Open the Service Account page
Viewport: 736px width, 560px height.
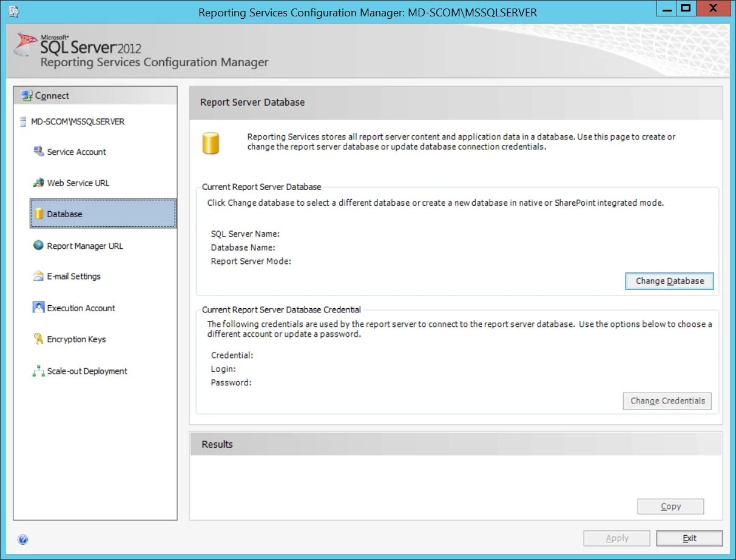pyautogui.click(x=76, y=152)
